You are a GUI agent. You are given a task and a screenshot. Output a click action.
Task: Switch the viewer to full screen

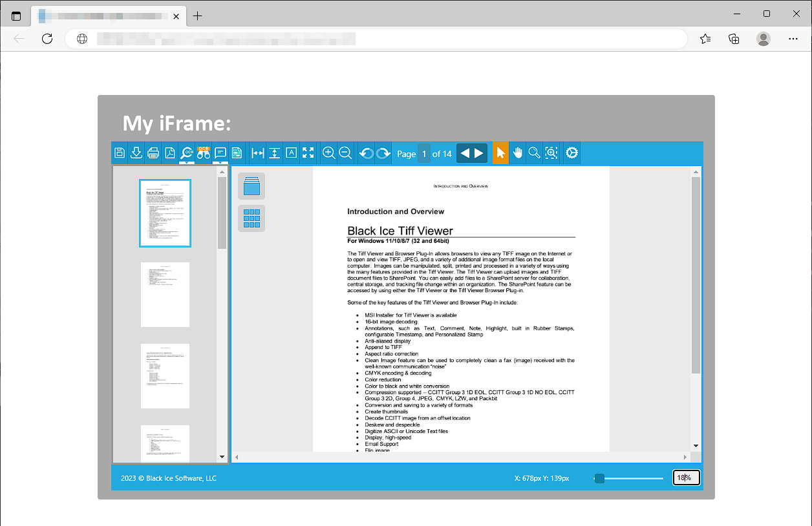pos(308,153)
